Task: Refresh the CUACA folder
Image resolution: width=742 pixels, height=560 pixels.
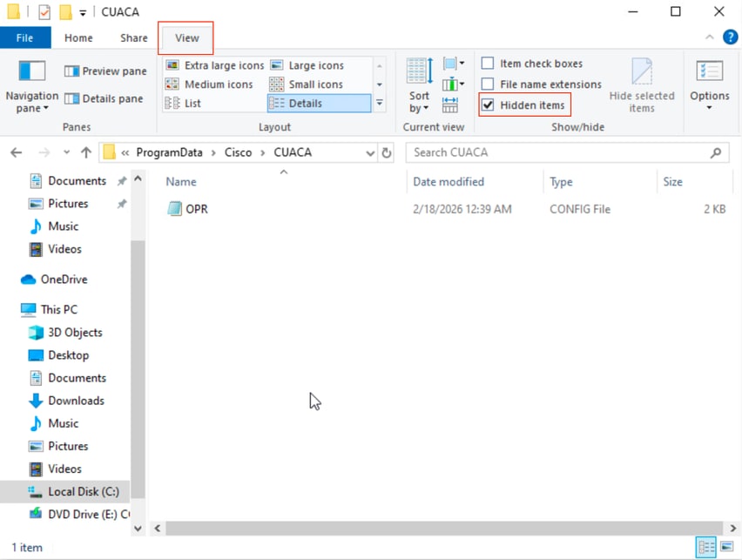Action: (388, 152)
